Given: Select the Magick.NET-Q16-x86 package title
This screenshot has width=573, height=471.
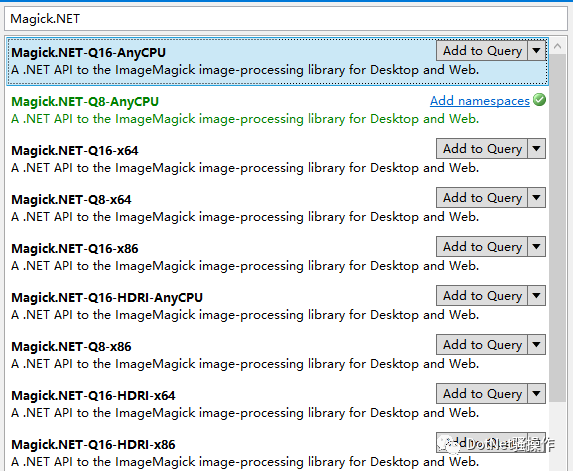Looking at the screenshot, I should coord(75,248).
